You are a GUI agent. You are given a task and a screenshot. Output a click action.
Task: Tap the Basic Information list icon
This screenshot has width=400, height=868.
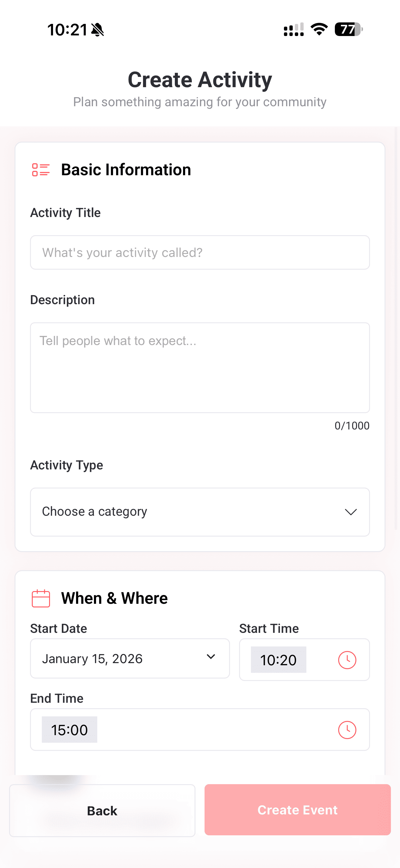(x=41, y=170)
